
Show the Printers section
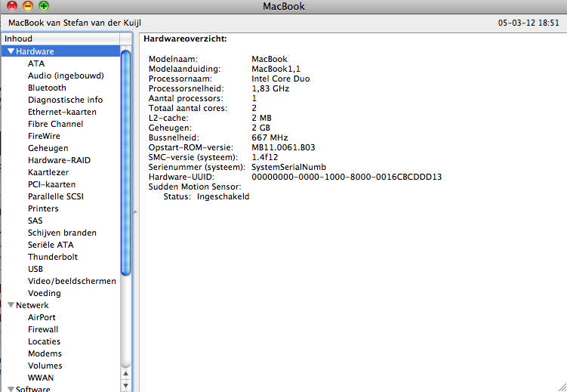pos(43,208)
